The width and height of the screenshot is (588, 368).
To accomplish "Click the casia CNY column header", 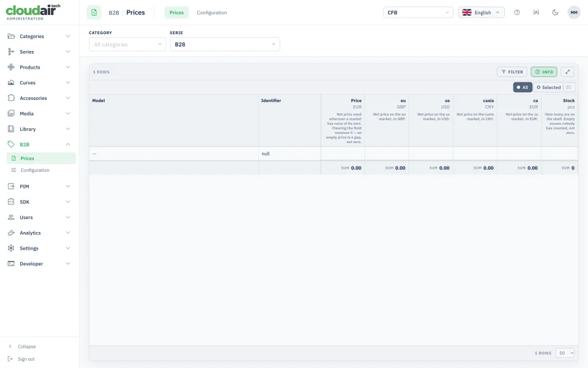I will 475,120.
